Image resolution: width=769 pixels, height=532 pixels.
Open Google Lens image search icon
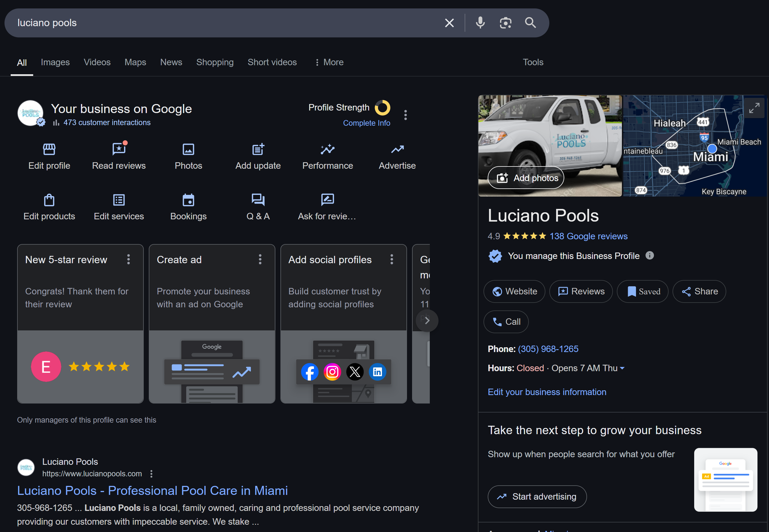pyautogui.click(x=505, y=23)
